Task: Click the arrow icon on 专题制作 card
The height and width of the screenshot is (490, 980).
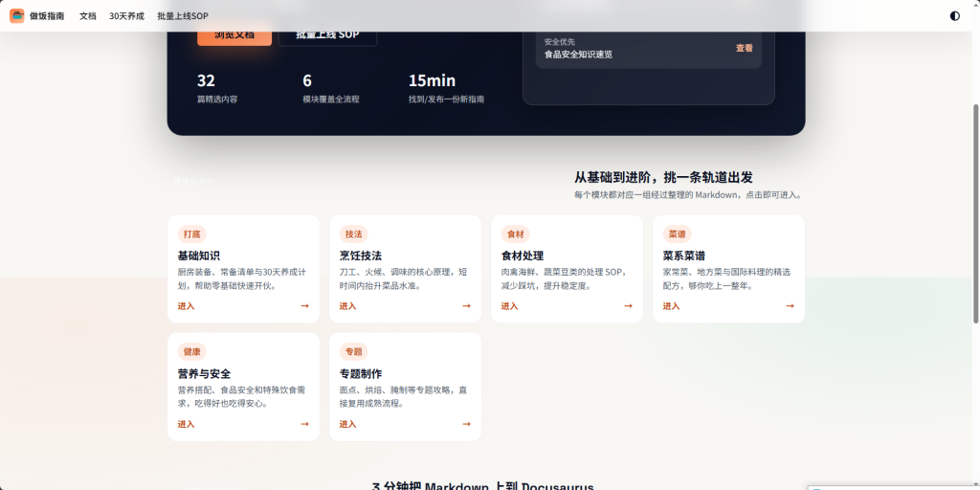Action: (x=466, y=424)
